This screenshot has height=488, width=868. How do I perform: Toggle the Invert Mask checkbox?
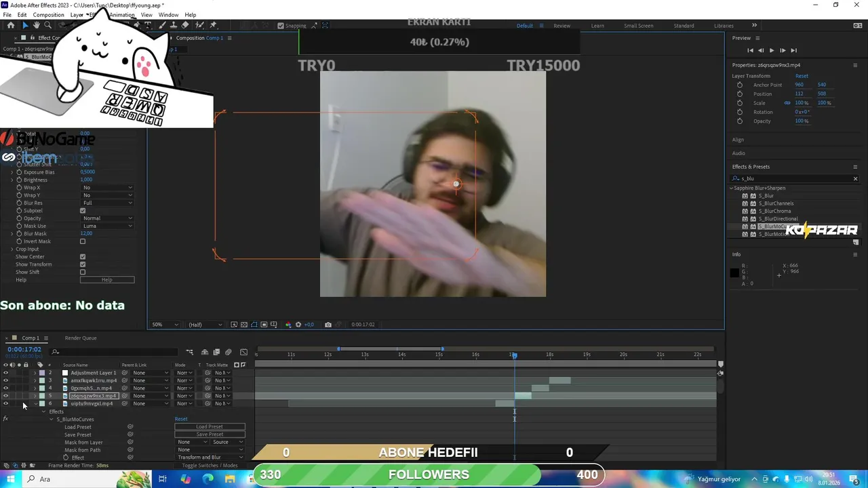point(83,241)
